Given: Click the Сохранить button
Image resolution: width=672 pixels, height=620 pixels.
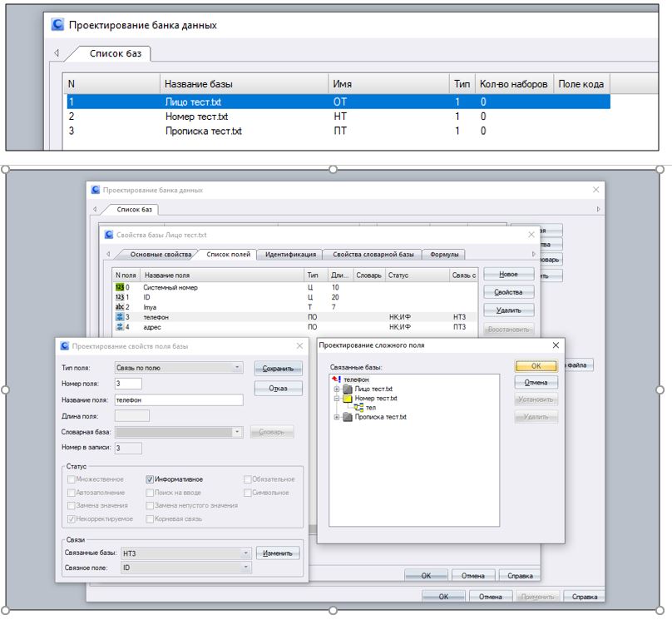Looking at the screenshot, I should (278, 369).
